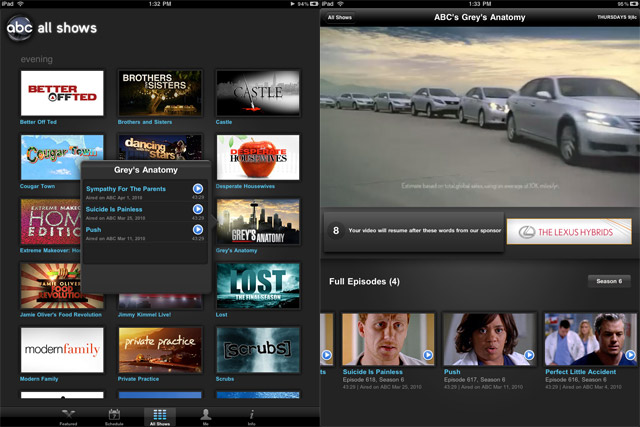Screen dimensions: 640x427
Task: Click Sympathy For The Parents title text
Action: [x=126, y=189]
